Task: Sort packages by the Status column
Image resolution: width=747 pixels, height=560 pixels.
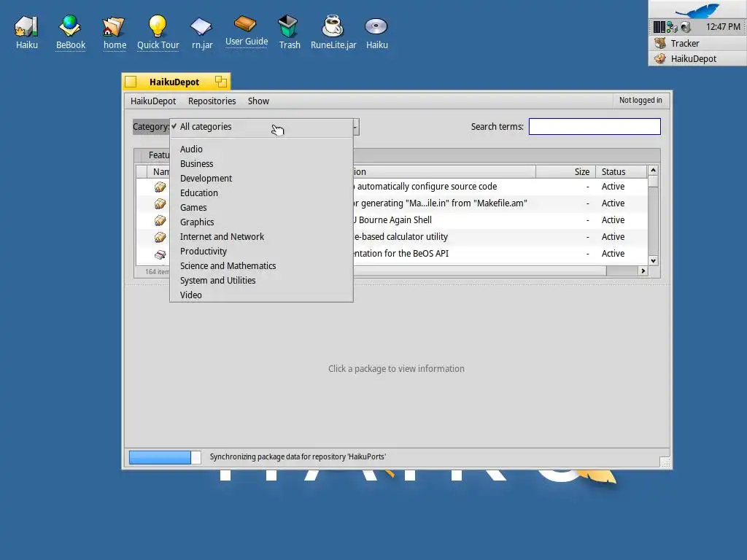Action: (622, 171)
